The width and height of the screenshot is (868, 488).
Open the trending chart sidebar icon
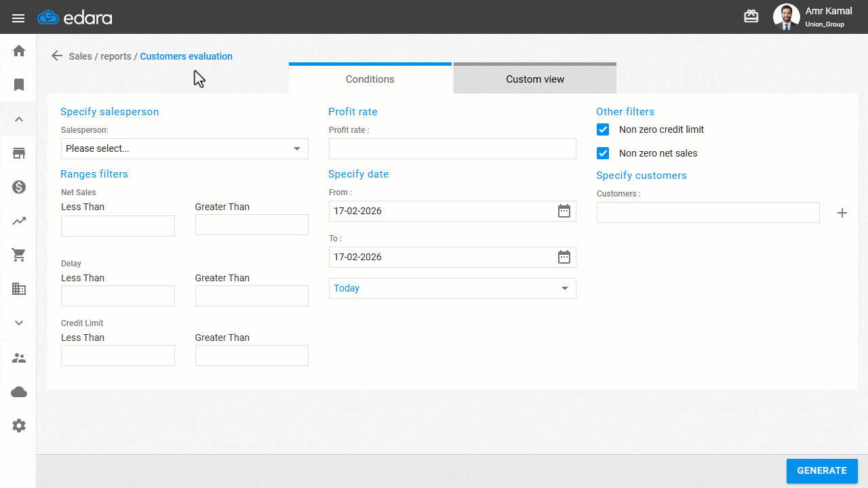(x=19, y=221)
